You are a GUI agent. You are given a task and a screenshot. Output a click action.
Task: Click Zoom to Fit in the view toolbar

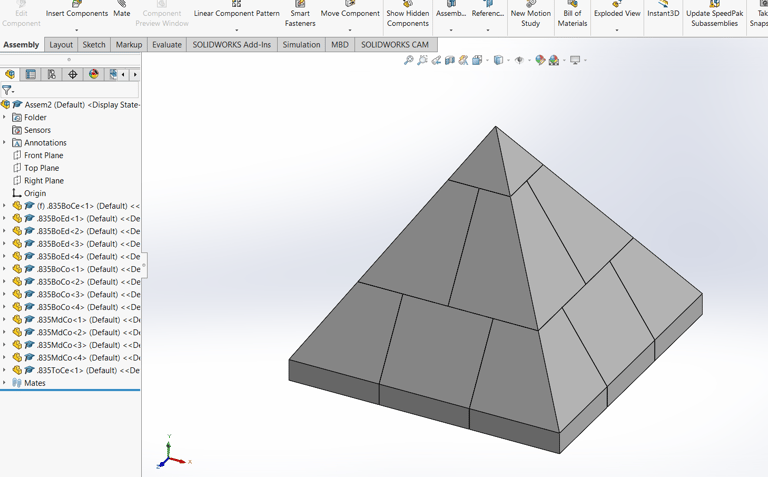[408, 60]
